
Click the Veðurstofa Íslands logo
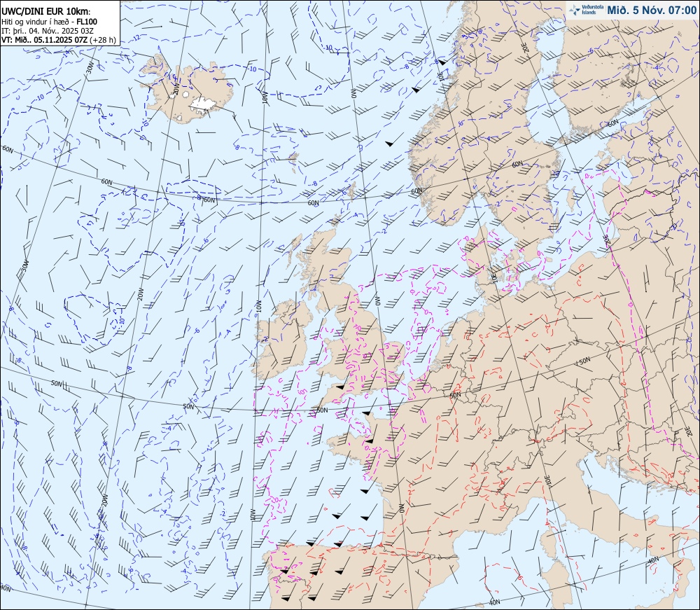586,10
